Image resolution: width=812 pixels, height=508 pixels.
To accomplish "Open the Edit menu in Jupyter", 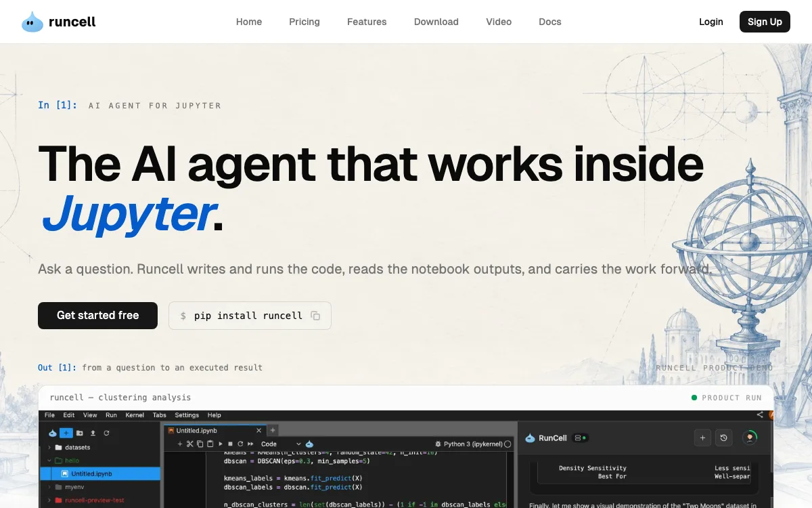I will point(69,415).
